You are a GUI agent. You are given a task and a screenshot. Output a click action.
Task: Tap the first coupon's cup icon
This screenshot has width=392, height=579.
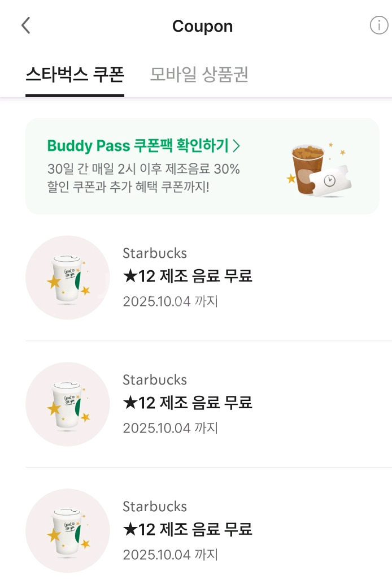(67, 278)
